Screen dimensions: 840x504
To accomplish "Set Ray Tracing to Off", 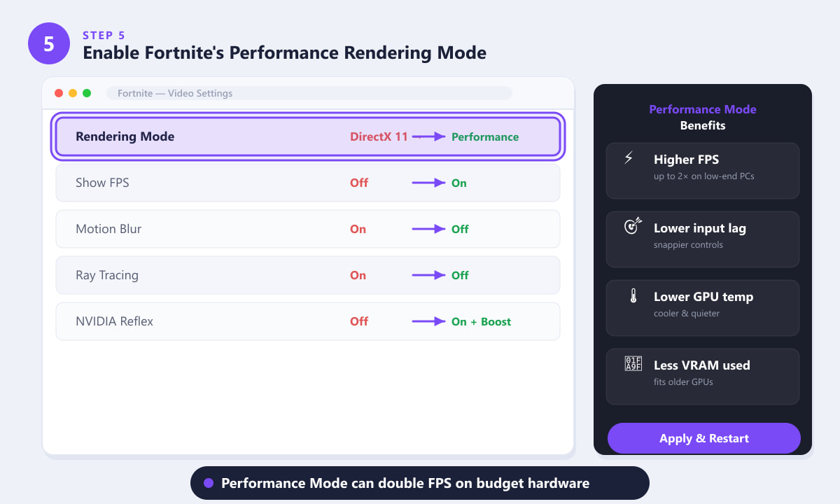I will click(460, 275).
